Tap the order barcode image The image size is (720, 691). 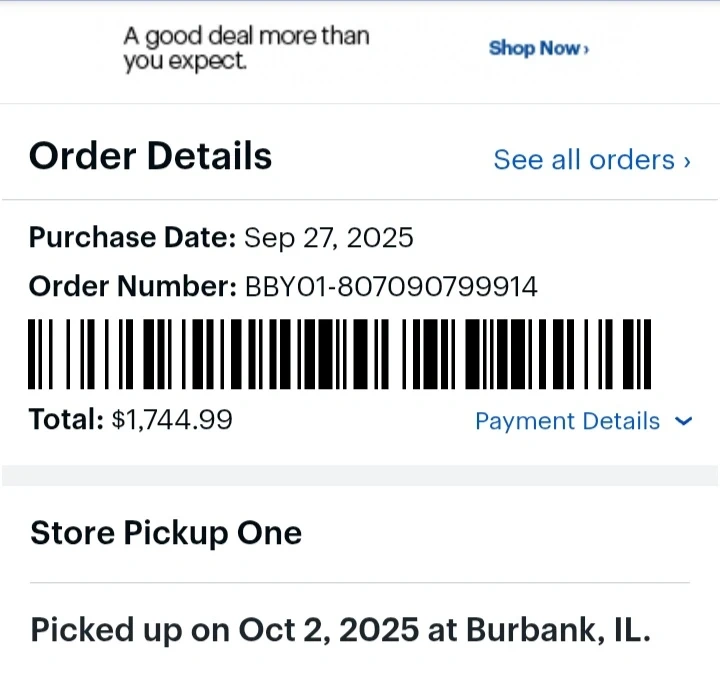point(340,354)
